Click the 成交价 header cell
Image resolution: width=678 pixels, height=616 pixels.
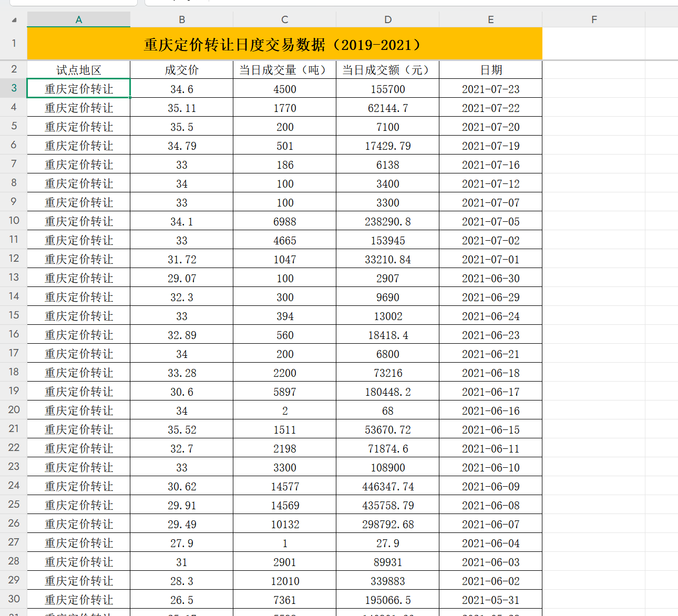tap(182, 70)
